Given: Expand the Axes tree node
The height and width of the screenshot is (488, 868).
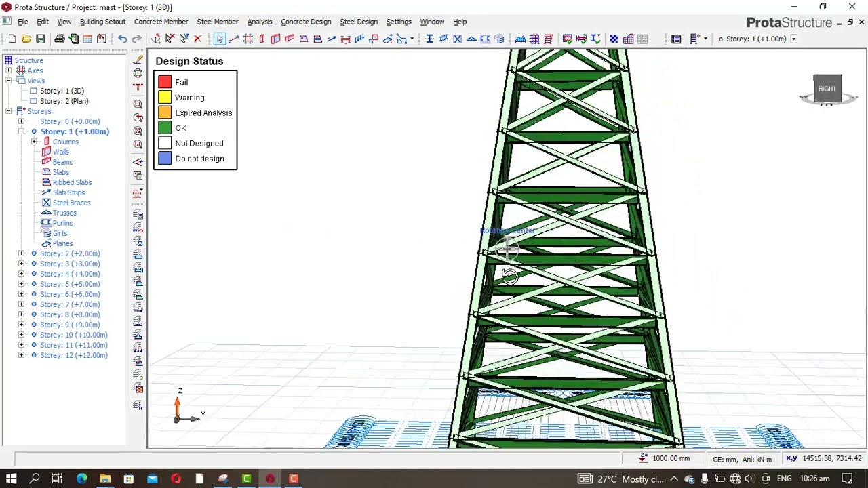Looking at the screenshot, I should pos(8,70).
